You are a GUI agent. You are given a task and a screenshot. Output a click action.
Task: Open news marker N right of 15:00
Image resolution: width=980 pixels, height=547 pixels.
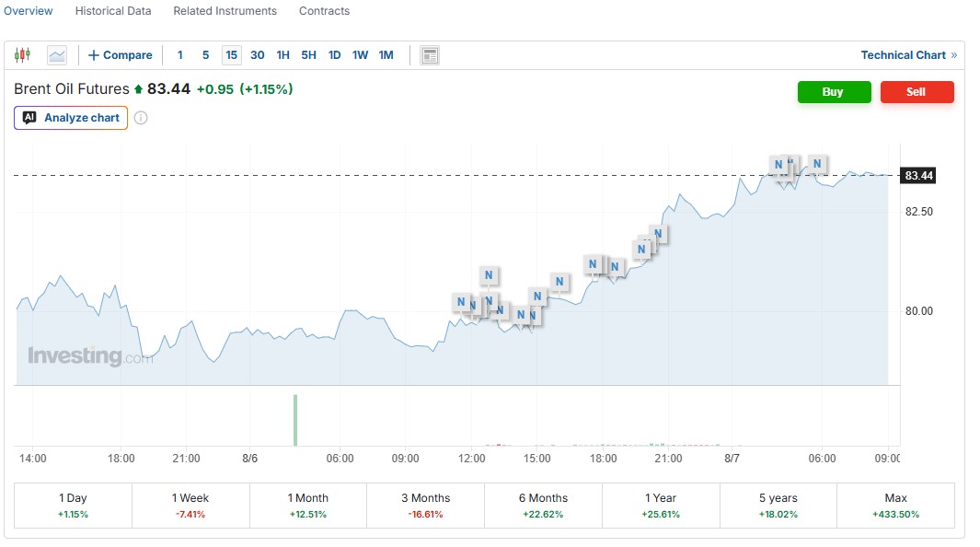(559, 281)
